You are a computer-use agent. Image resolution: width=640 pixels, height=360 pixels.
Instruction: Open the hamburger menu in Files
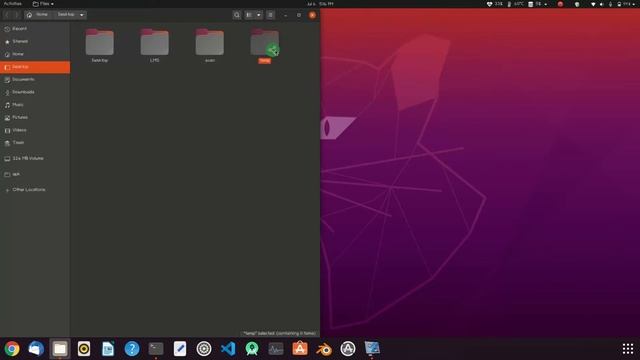[x=270, y=15]
